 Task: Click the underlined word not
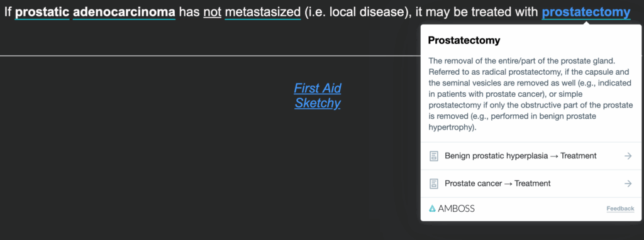(213, 13)
